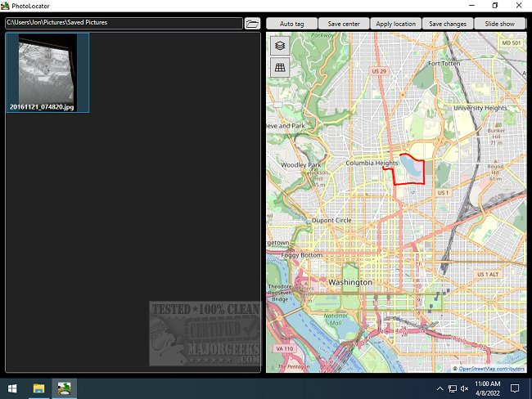Click the US 29 route shield
The image size is (532, 399).
(379, 71)
